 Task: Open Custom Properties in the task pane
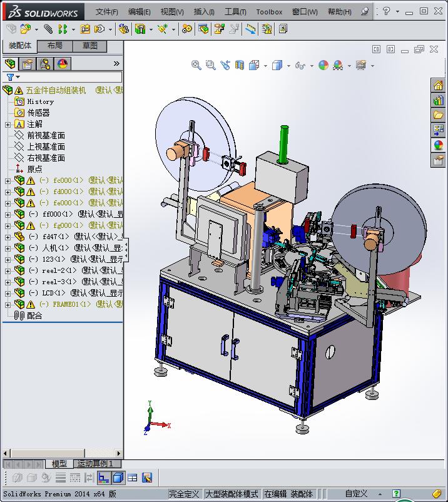click(x=438, y=160)
